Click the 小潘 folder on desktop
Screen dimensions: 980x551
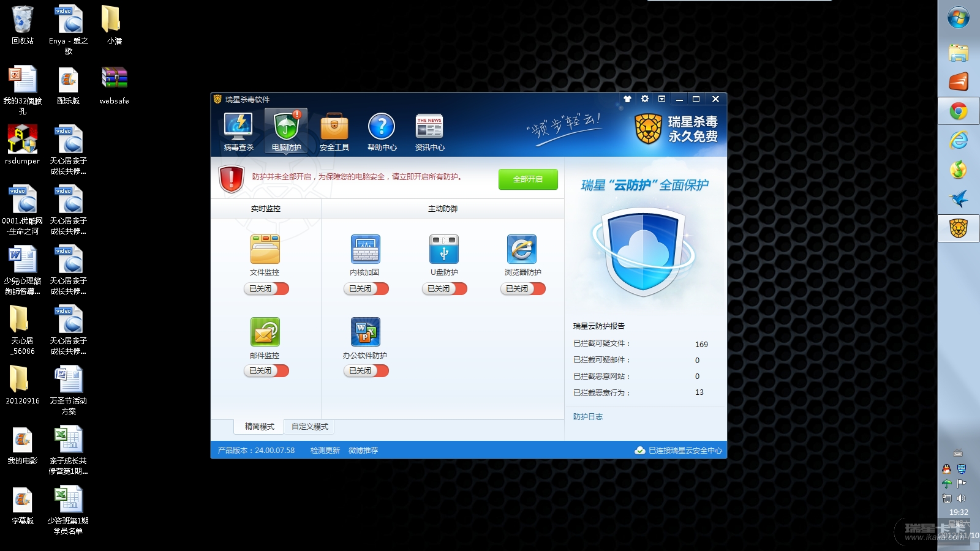pos(114,25)
